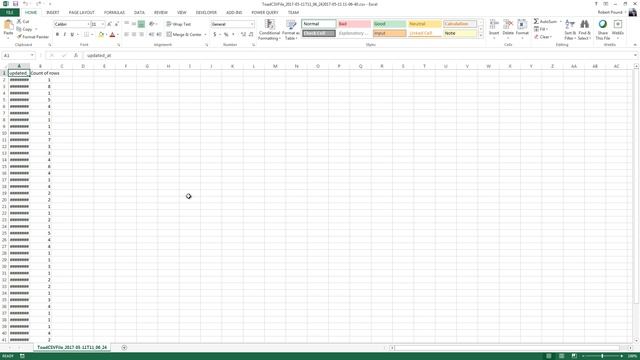Screen dimensions: 640x360
Task: Expand the Merge & Center dropdown arrow
Action: point(205,35)
